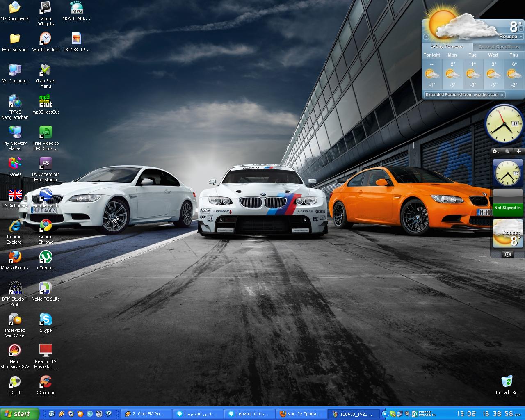Open My Network Places
The width and height of the screenshot is (525, 420).
click(x=15, y=139)
